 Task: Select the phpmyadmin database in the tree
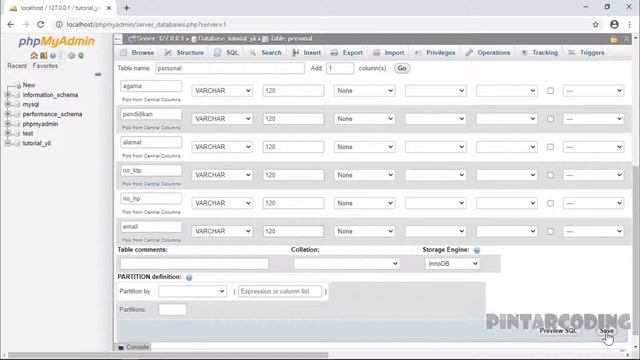(x=40, y=124)
